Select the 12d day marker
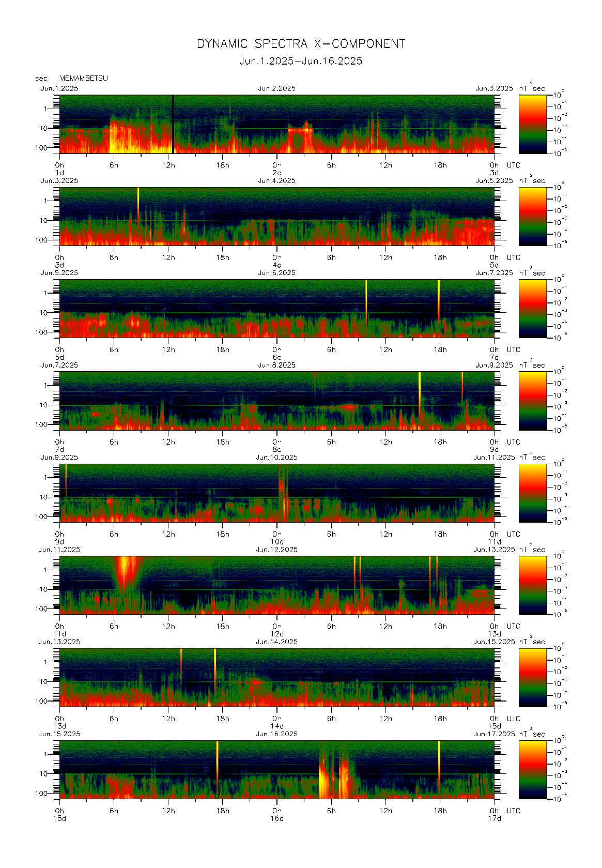 [x=277, y=634]
